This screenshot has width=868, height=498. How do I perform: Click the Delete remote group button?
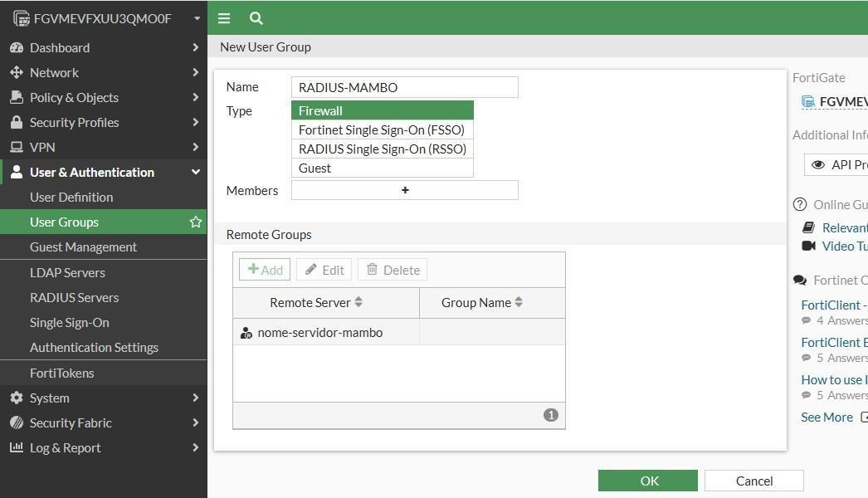[393, 270]
